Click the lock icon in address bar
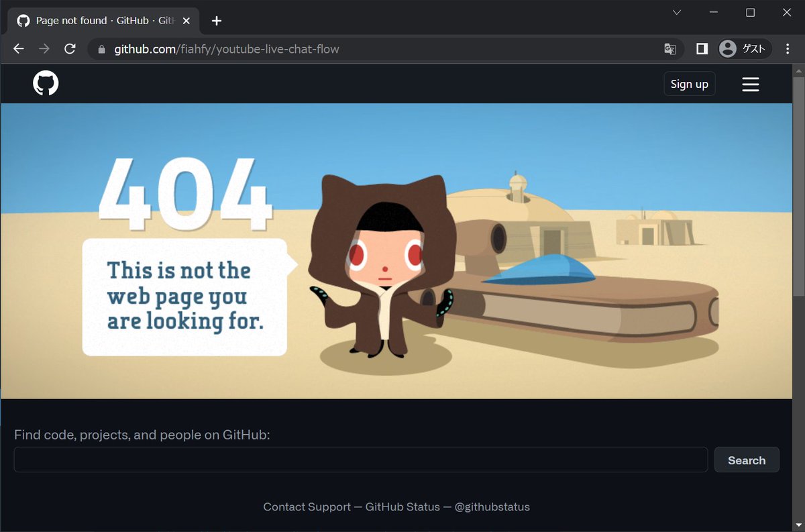Screen dimensions: 805x532 pos(102,49)
